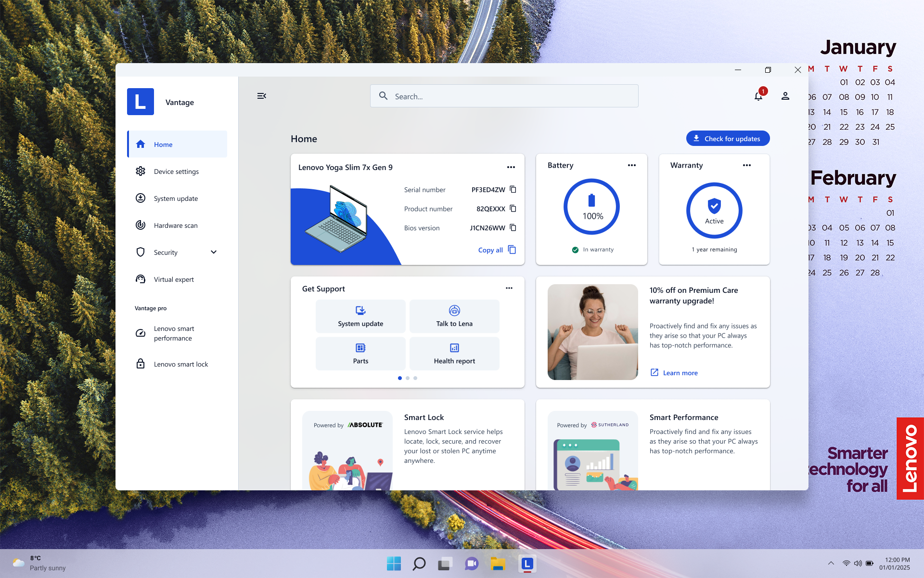Click the Premium Care promo photo

tap(593, 332)
